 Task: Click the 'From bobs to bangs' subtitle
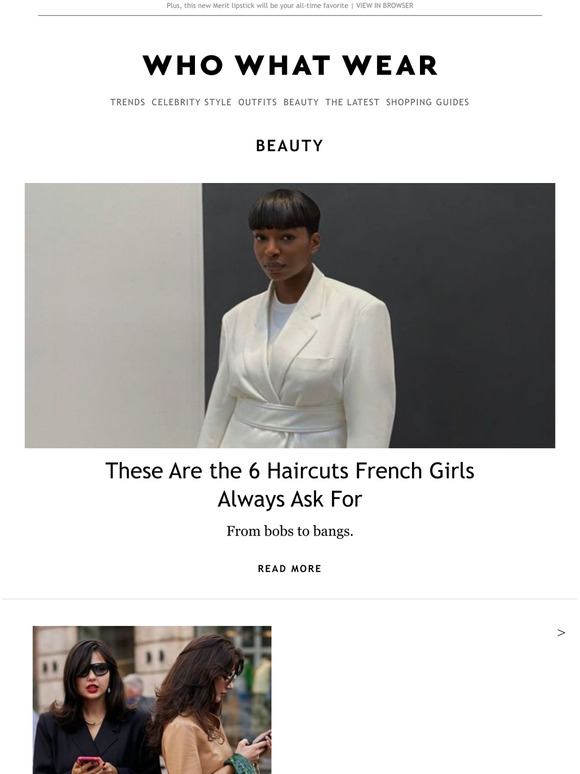click(x=290, y=531)
